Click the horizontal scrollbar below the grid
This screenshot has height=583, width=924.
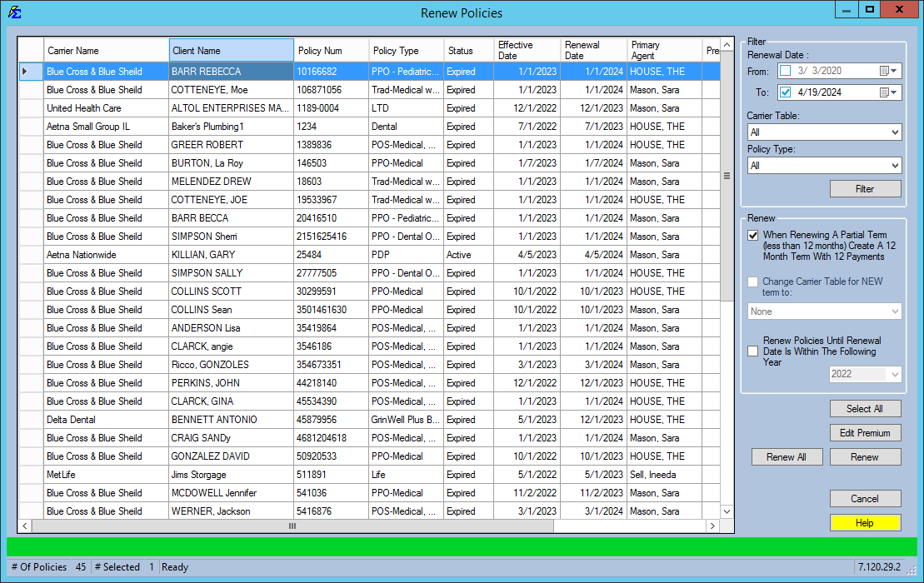pos(292,526)
